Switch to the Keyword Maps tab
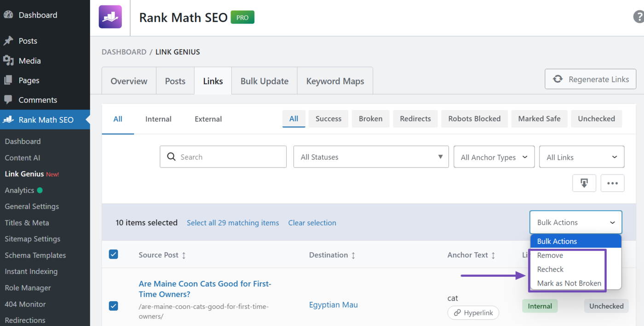 click(x=335, y=81)
